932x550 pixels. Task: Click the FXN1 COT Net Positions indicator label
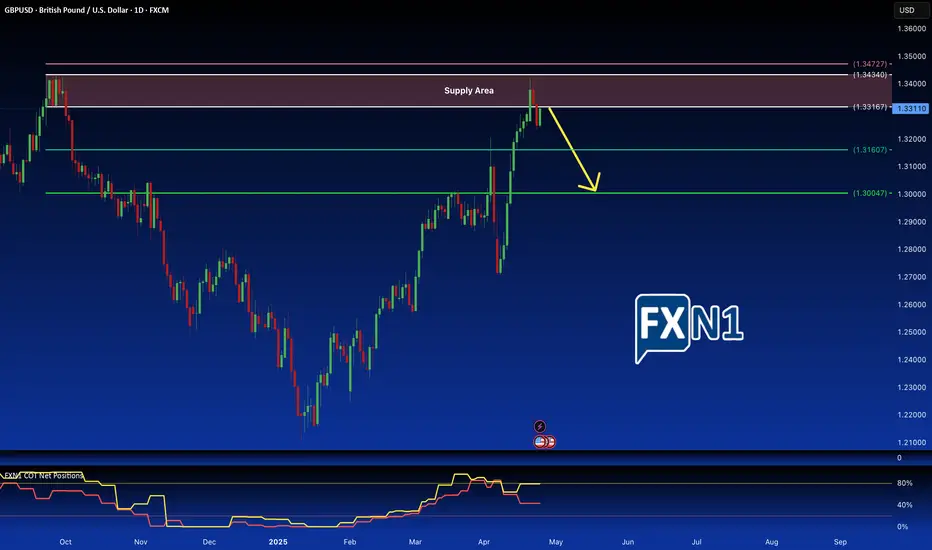coord(43,476)
